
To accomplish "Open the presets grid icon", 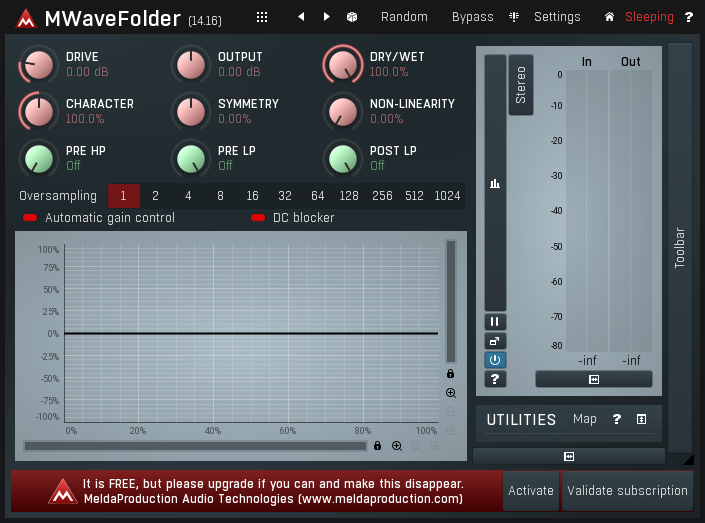I will pyautogui.click(x=262, y=17).
